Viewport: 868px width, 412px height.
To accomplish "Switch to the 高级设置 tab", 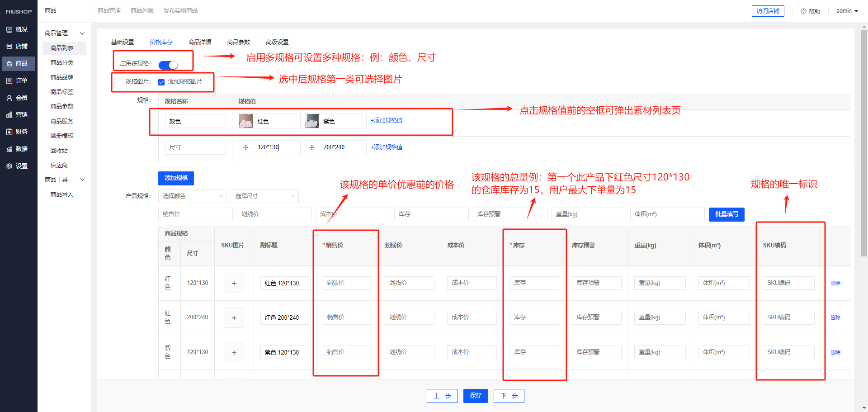I will (277, 42).
